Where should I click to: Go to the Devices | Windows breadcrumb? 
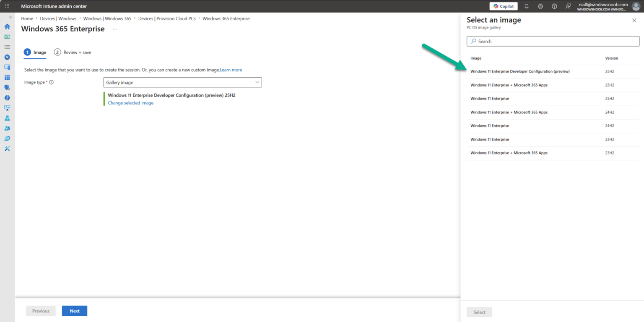[58, 18]
